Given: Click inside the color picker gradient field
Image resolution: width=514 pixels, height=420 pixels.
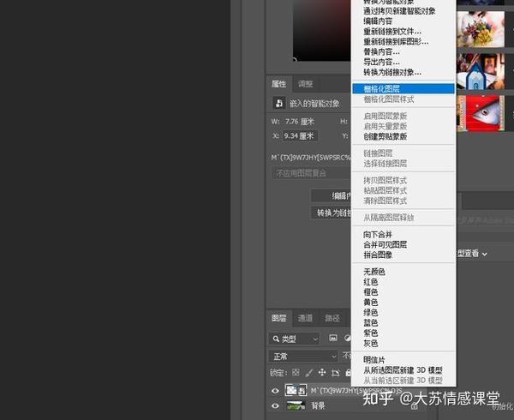Looking at the screenshot, I should [x=322, y=30].
